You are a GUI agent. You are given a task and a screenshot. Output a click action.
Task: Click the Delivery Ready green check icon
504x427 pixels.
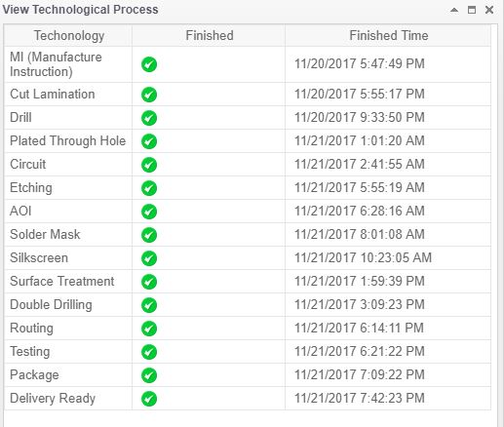(149, 399)
